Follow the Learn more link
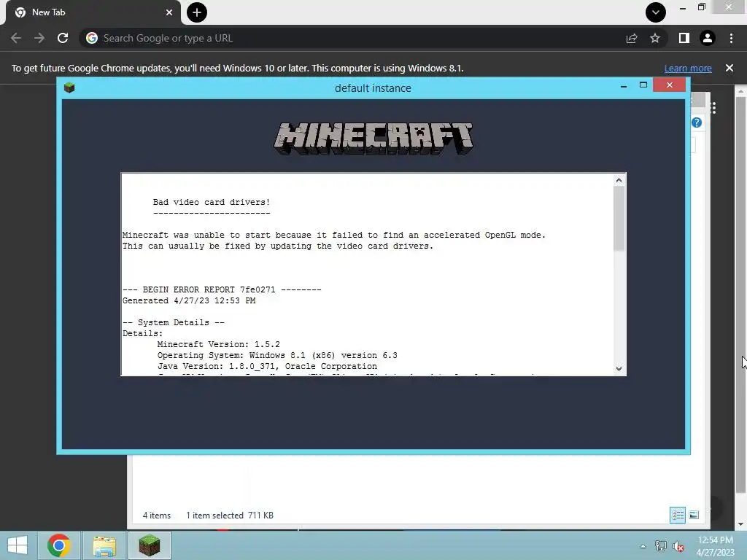This screenshot has width=747, height=560. point(688,68)
